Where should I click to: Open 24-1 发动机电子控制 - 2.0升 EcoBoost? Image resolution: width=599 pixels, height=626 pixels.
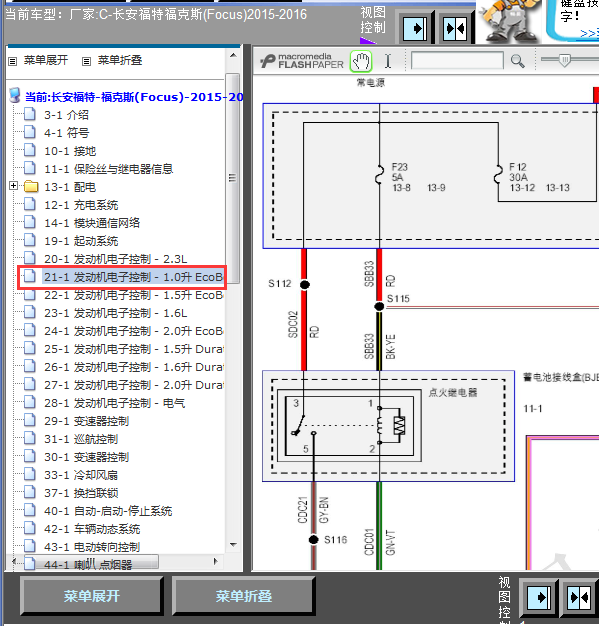[x=133, y=331]
